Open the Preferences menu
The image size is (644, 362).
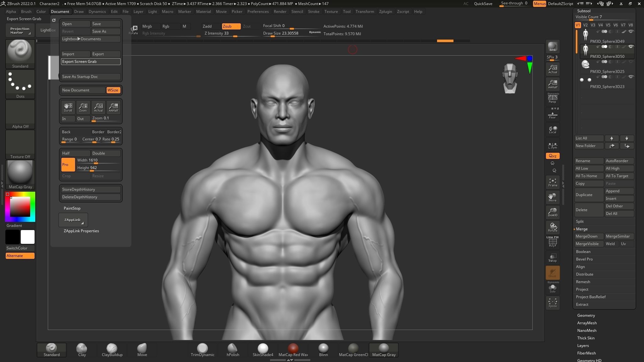click(258, 12)
